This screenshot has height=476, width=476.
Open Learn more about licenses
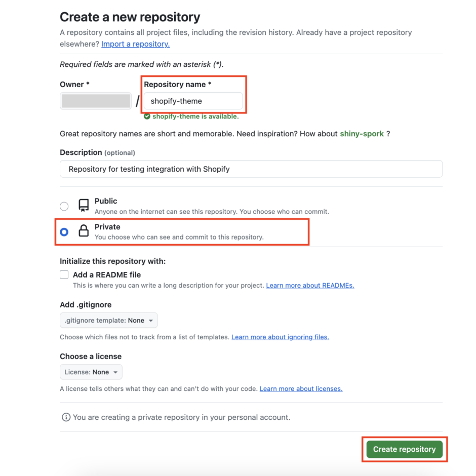(301, 388)
